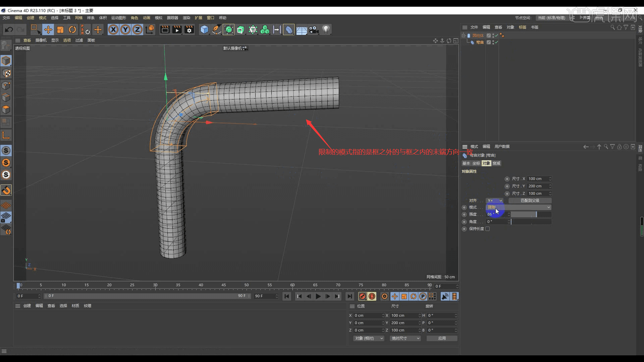This screenshot has width=644, height=362.
Task: Open 对象 (相对) dropdown
Action: [x=369, y=338]
